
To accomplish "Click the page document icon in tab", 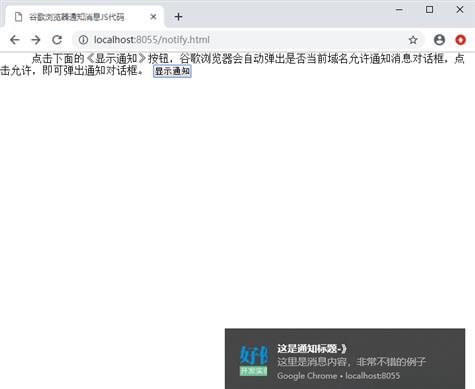I will click(x=19, y=17).
